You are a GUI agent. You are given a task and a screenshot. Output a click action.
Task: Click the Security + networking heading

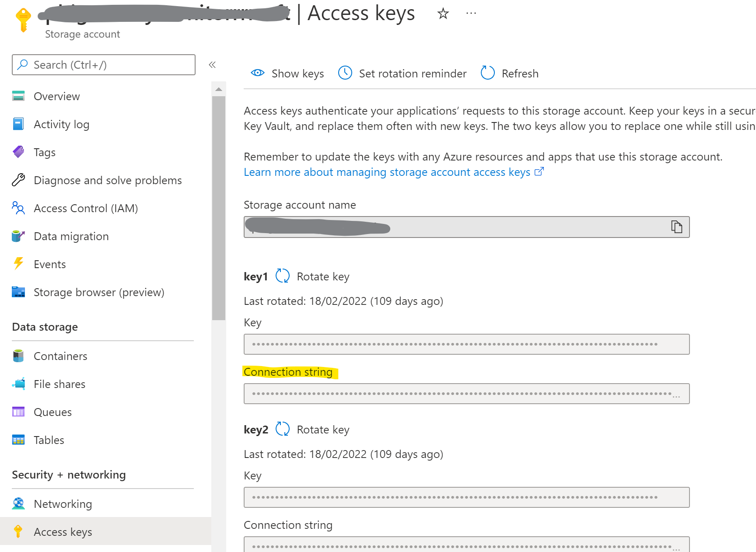pyautogui.click(x=69, y=475)
